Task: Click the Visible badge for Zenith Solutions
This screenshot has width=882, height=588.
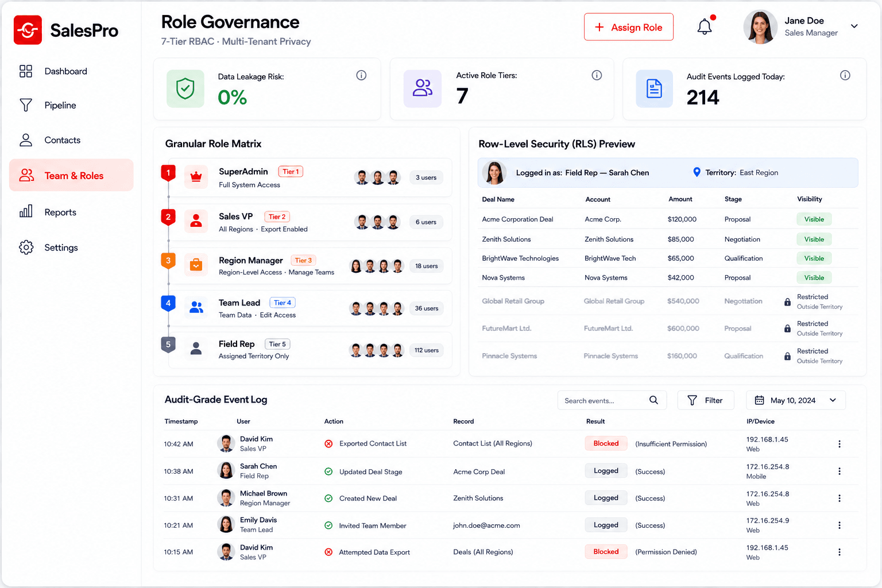Action: click(x=814, y=239)
